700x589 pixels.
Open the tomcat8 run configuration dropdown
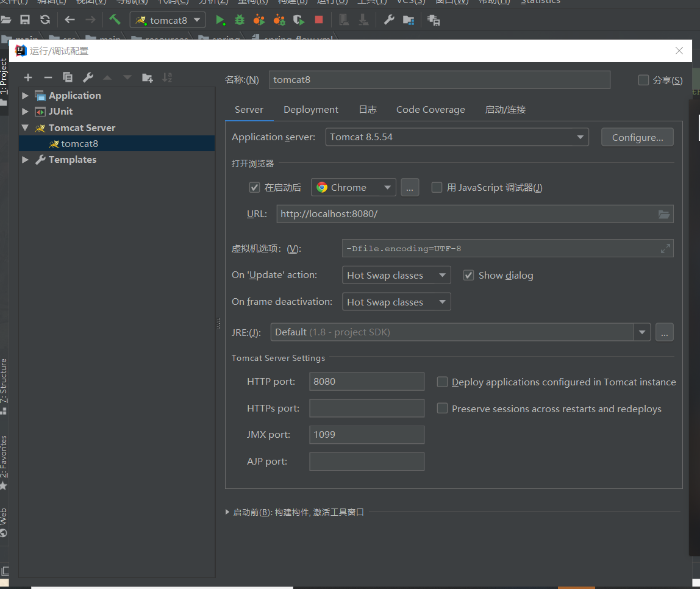pos(168,20)
